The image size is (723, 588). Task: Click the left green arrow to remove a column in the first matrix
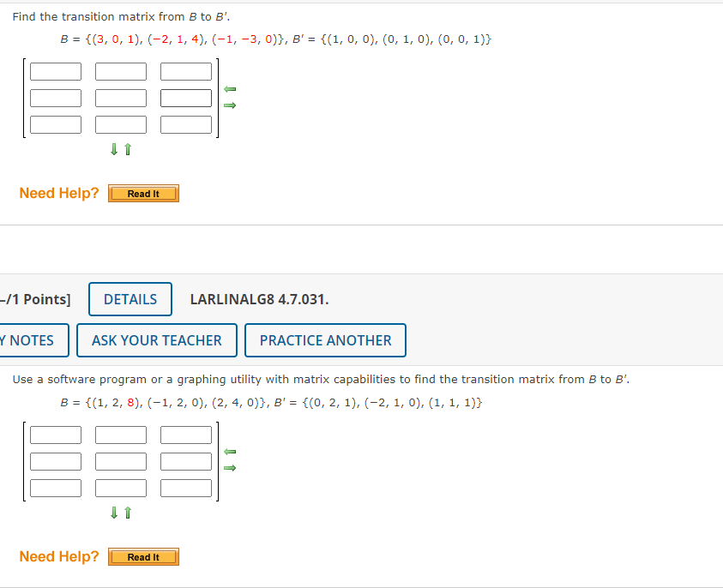(230, 87)
